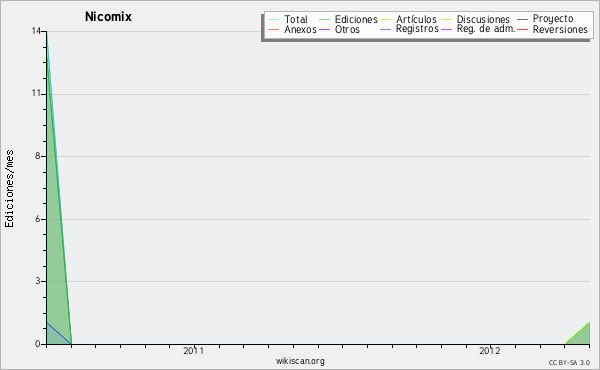
Task: Click the y-axis value 3
Action: (x=38, y=281)
